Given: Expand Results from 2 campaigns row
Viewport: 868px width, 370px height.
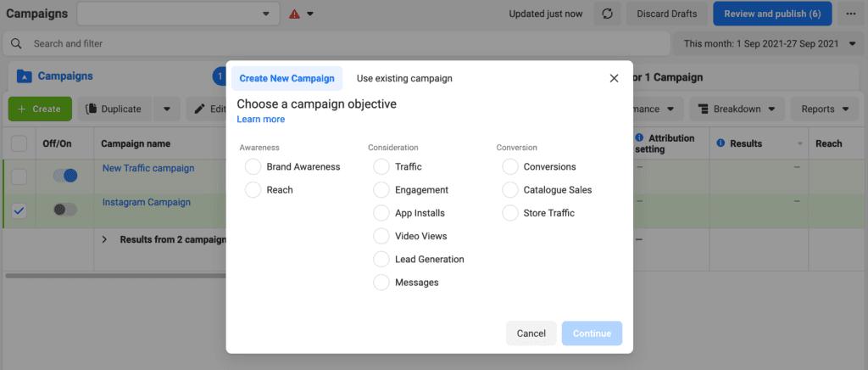Looking at the screenshot, I should click(x=105, y=239).
